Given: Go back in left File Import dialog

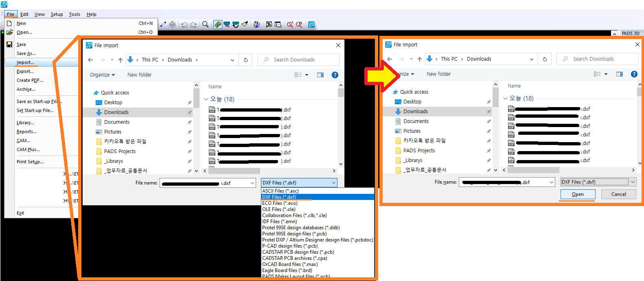Looking at the screenshot, I should click(90, 60).
